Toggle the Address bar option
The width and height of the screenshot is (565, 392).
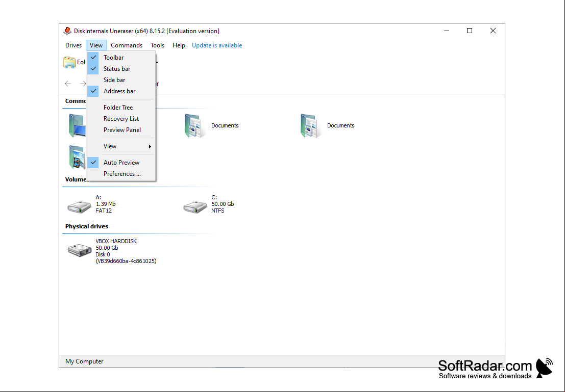pos(121,91)
